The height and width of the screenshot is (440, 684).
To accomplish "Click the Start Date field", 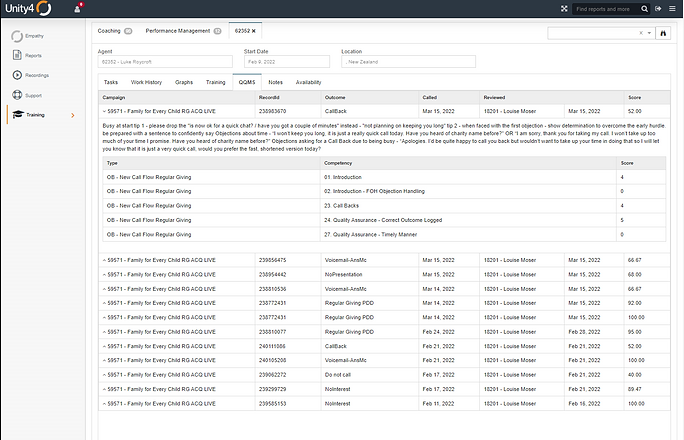I will [x=287, y=61].
